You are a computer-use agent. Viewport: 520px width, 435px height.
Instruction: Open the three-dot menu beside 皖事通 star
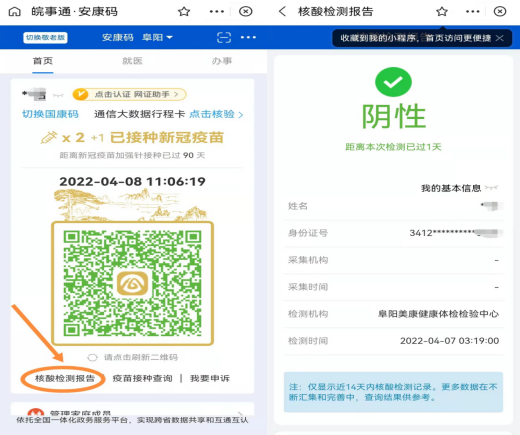coord(216,12)
